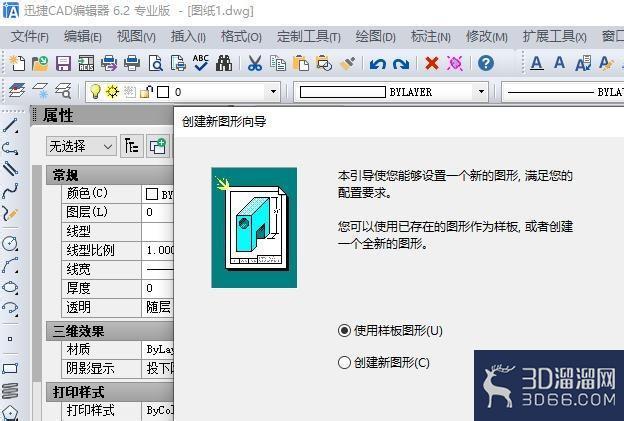Toggle layer on/off light bulb
Image resolution: width=624 pixels, height=421 pixels.
tap(95, 92)
